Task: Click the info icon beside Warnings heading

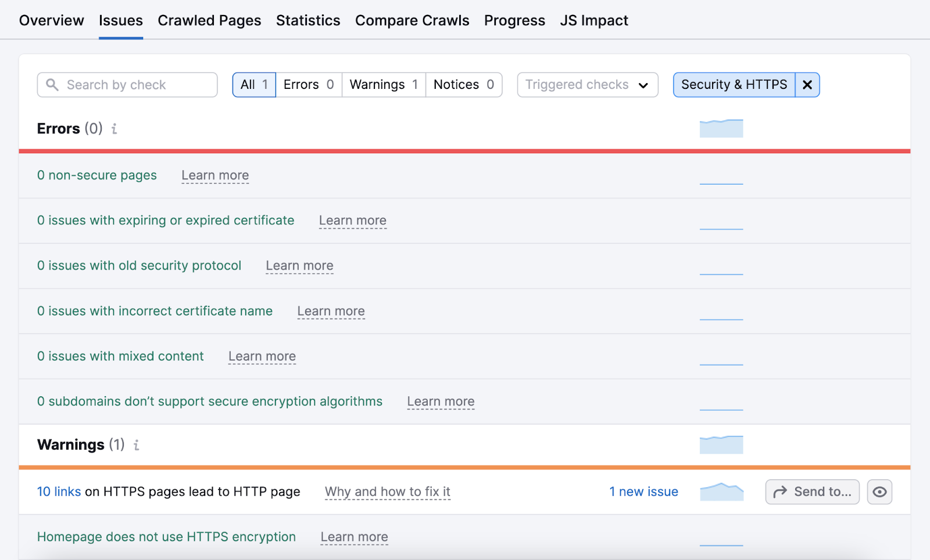Action: pos(137,445)
